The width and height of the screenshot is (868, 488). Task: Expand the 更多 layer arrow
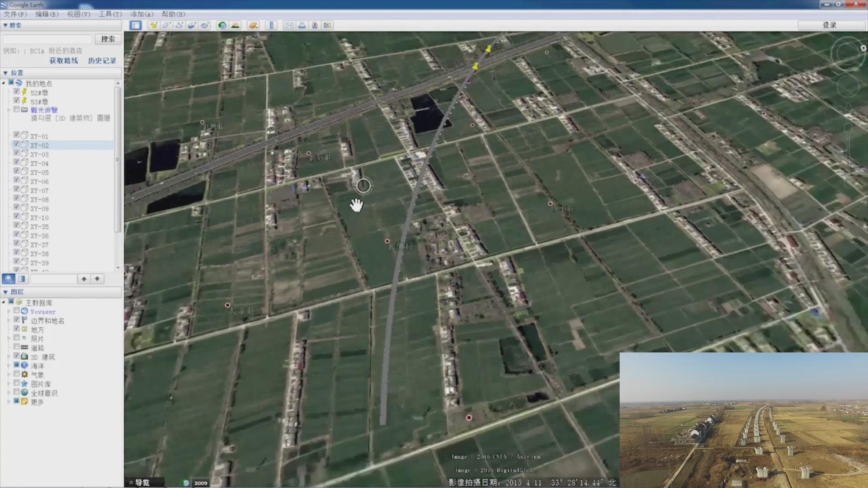click(9, 402)
